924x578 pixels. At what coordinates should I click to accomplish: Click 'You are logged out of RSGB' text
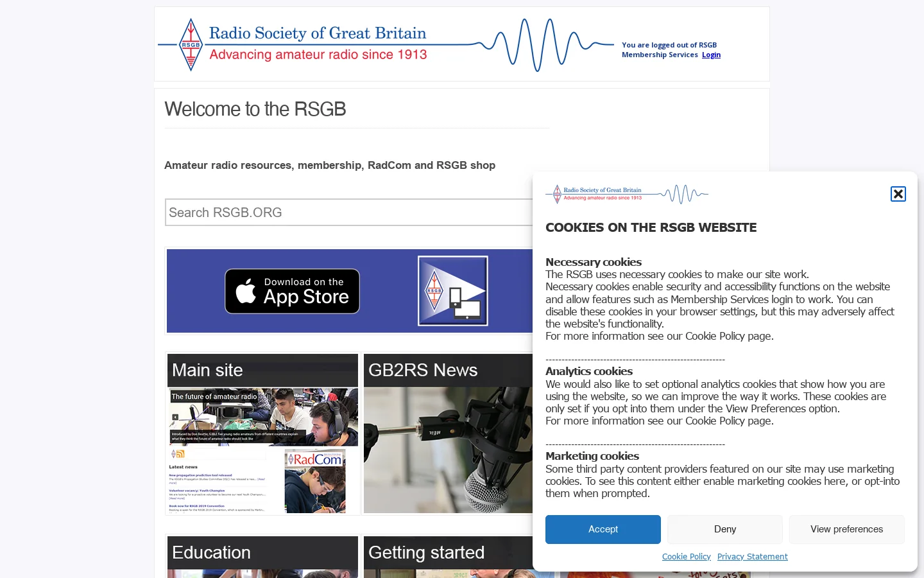tap(669, 45)
